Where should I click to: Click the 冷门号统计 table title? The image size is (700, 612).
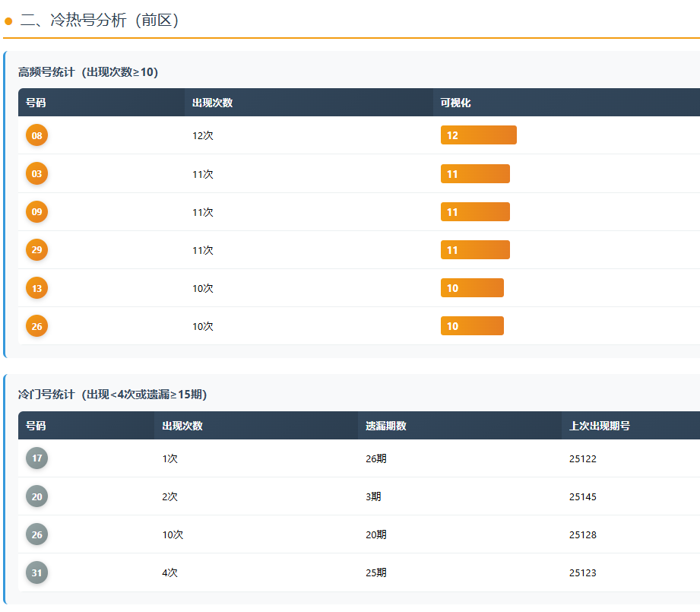pos(112,395)
